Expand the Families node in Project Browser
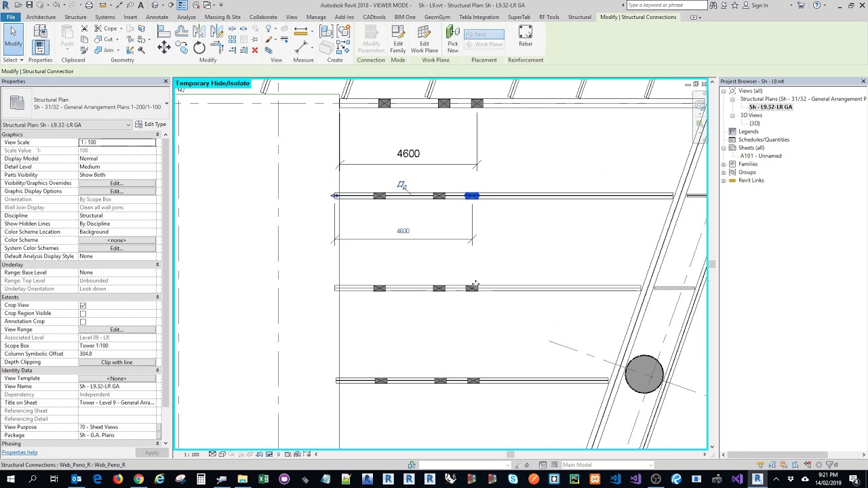This screenshot has height=488, width=868. point(724,164)
